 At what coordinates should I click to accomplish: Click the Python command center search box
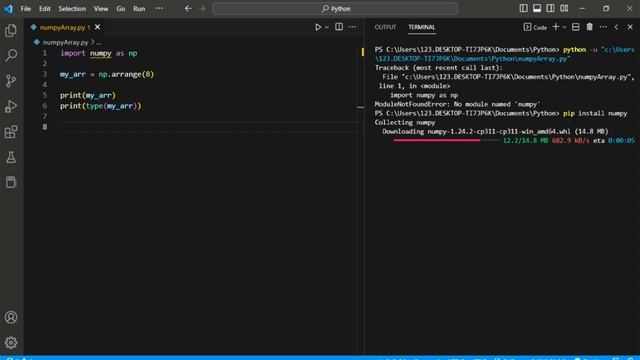pos(335,9)
